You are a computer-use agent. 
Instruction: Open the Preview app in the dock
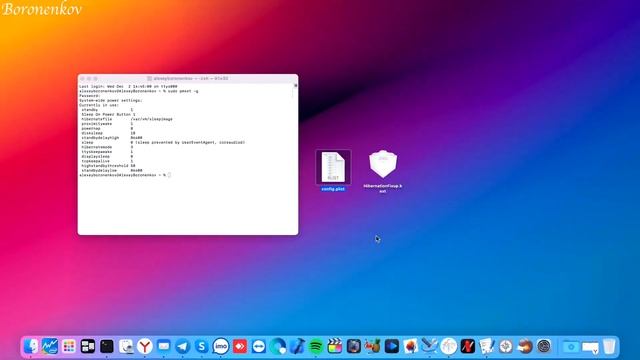tap(126, 346)
